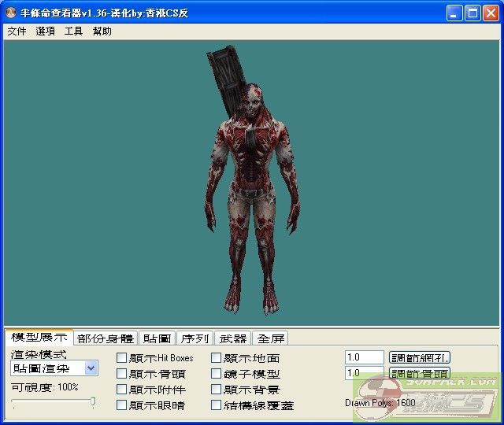This screenshot has width=504, height=425.
Task: Enable the 鏡子模型 checkbox
Action: click(217, 374)
